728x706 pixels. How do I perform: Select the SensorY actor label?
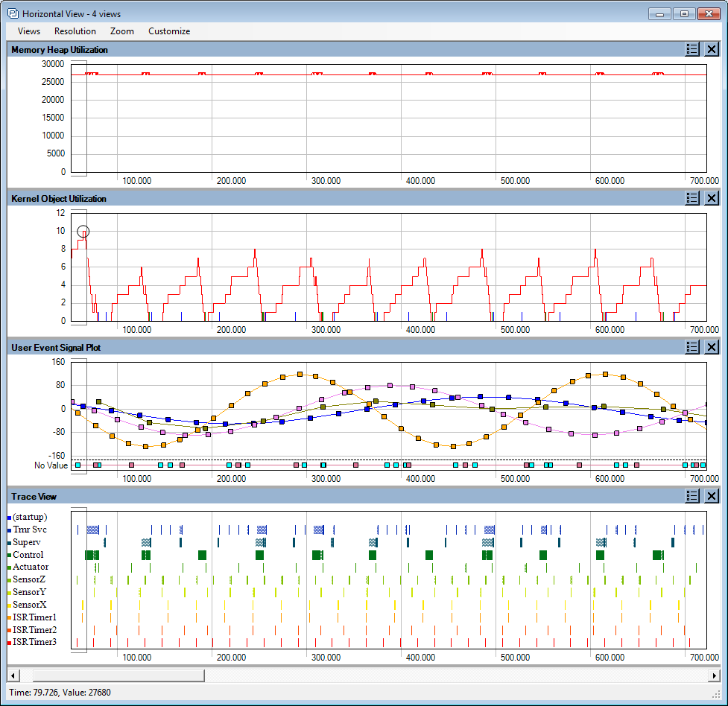point(29,592)
